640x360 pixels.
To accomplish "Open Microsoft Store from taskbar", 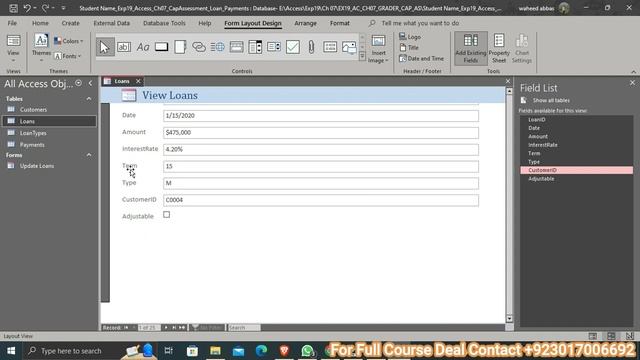I will click(192, 351).
